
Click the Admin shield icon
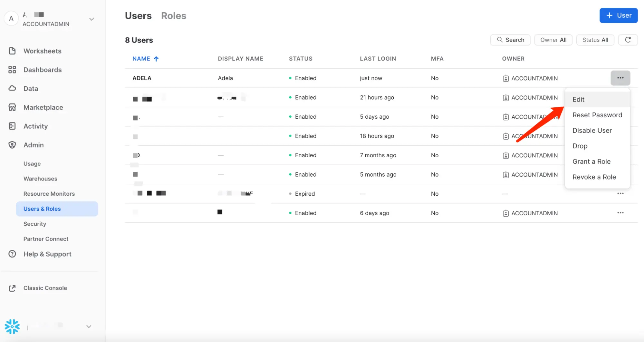[12, 145]
